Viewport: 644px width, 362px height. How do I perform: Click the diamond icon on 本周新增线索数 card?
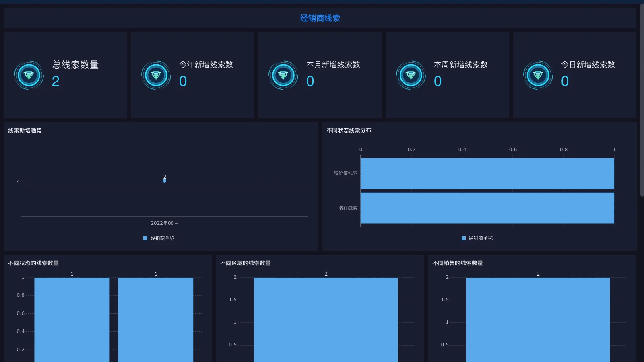tap(411, 75)
